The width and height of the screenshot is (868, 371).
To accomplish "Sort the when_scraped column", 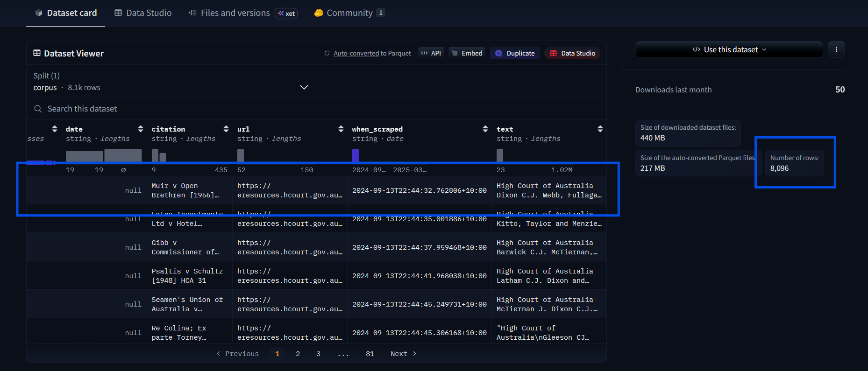I will 485,129.
